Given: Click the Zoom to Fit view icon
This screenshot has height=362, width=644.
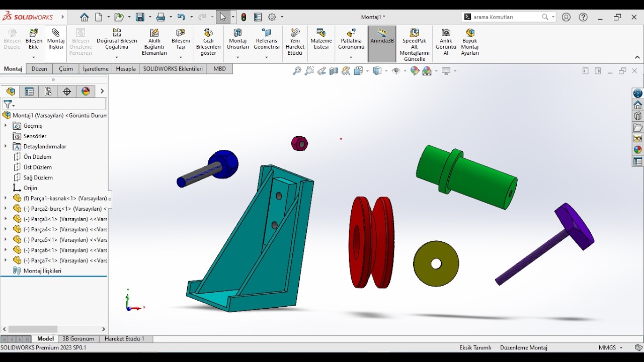Looking at the screenshot, I should point(297,71).
